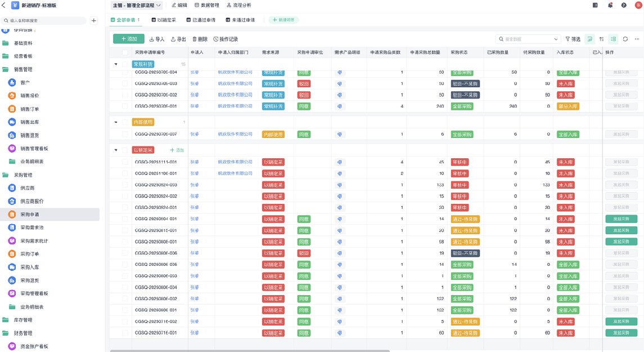Viewport: 644px width, 352px height.
Task: Switch to the 未通过申请 tab
Action: pos(240,20)
